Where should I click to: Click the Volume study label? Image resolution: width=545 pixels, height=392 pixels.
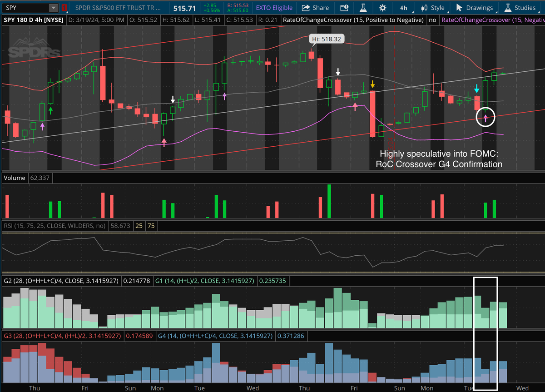15,178
